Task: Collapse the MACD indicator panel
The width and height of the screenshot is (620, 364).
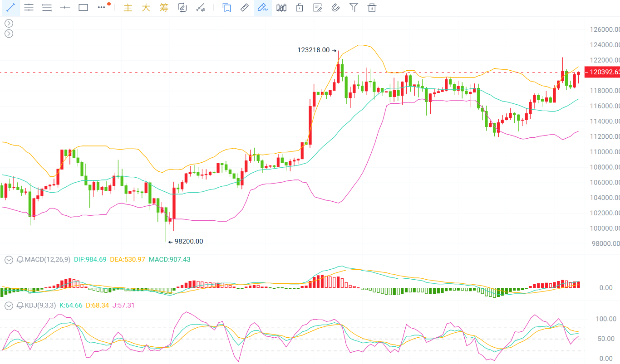Action: [9, 260]
